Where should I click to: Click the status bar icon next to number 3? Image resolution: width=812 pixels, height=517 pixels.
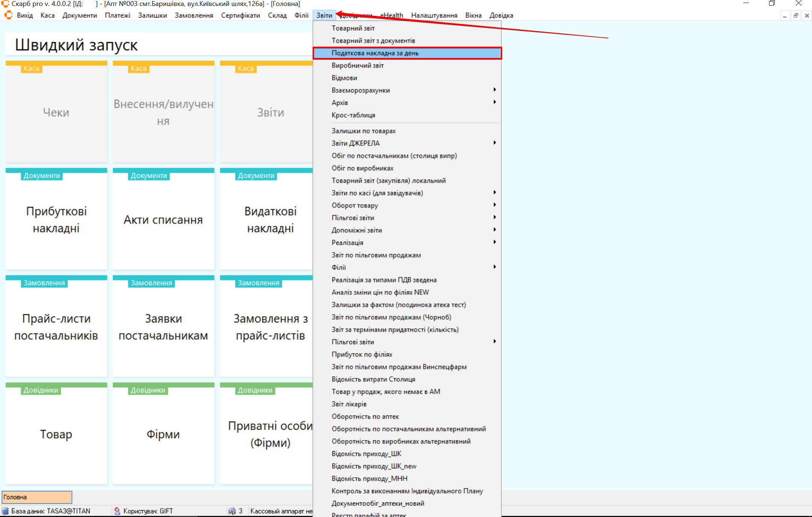pos(232,511)
